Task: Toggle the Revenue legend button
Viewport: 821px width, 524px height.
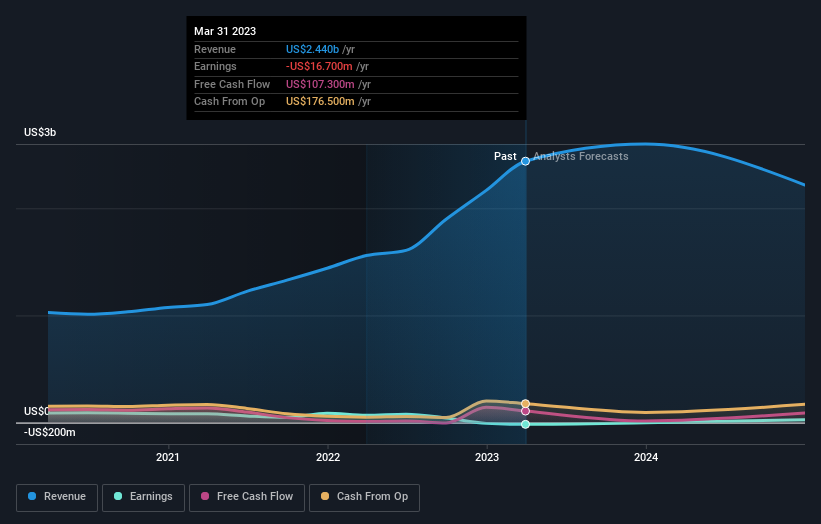Action: 57,497
